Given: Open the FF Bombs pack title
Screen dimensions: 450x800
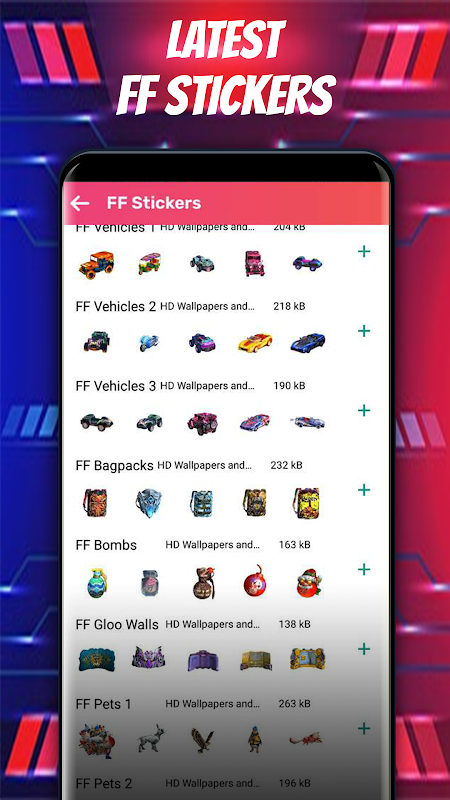Looking at the screenshot, I should point(106,545).
